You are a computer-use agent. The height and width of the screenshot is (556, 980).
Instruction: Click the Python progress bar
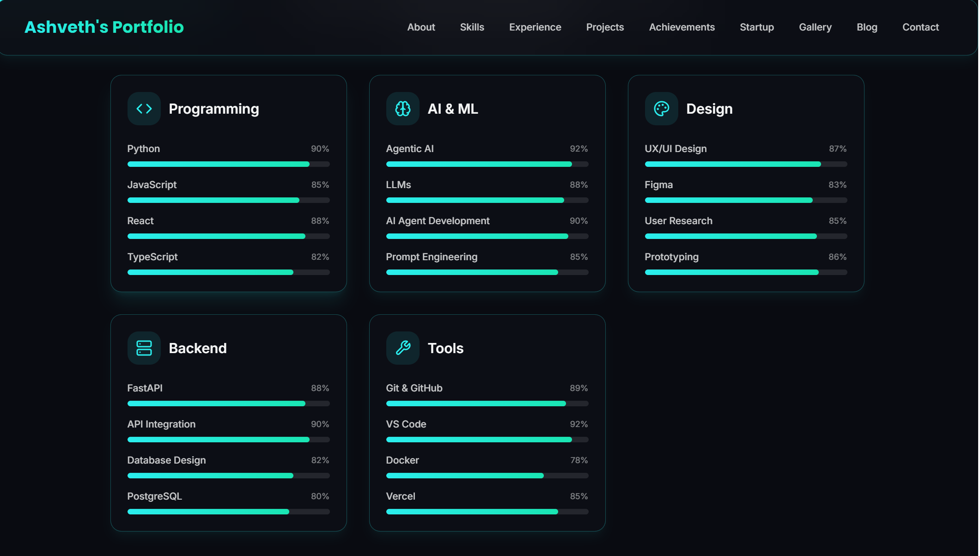pyautogui.click(x=228, y=164)
